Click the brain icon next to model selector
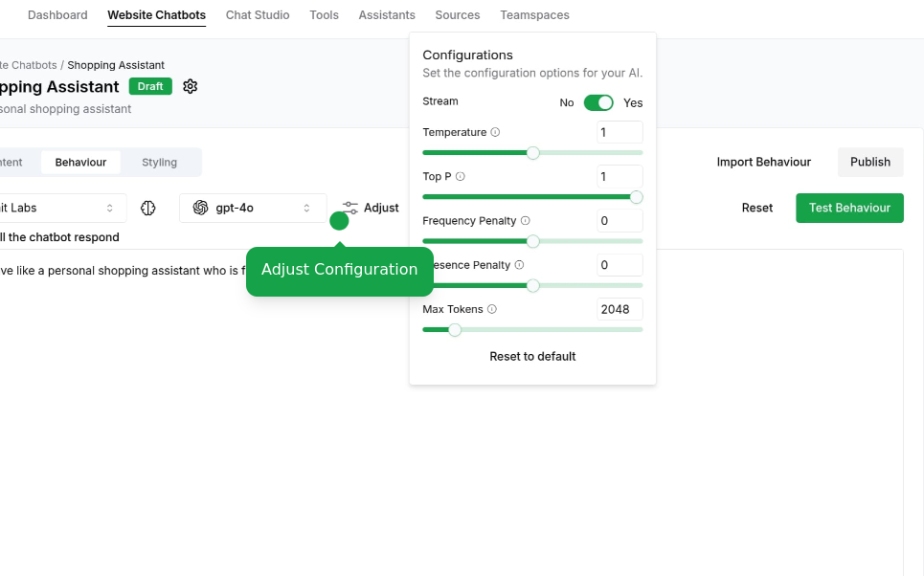Image resolution: width=924 pixels, height=576 pixels. point(148,208)
